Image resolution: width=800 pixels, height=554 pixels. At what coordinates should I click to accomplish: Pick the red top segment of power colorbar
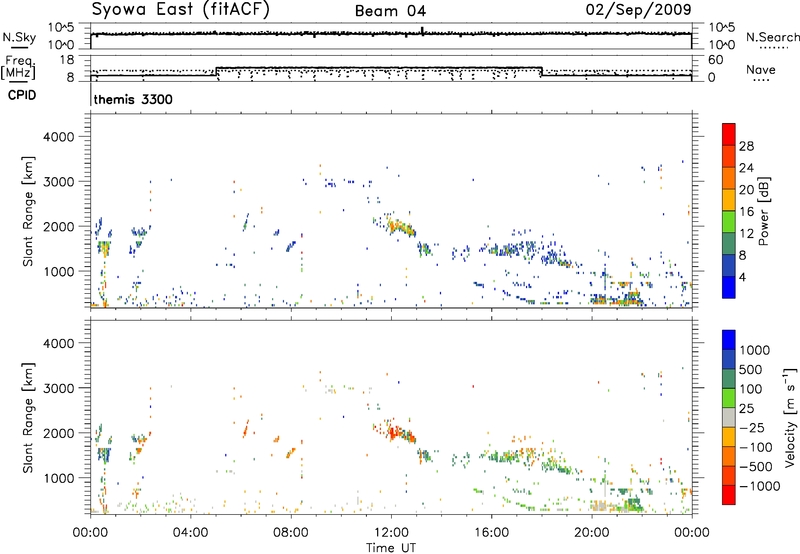click(x=729, y=135)
